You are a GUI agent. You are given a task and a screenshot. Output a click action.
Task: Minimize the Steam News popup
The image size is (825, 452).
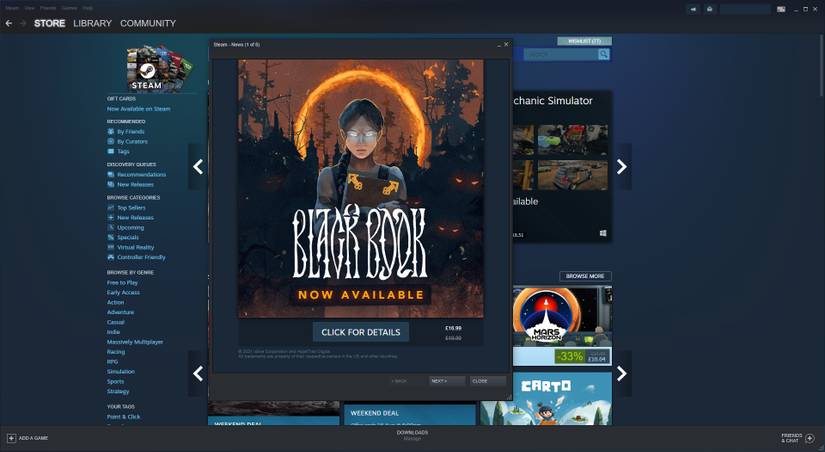[x=499, y=45]
